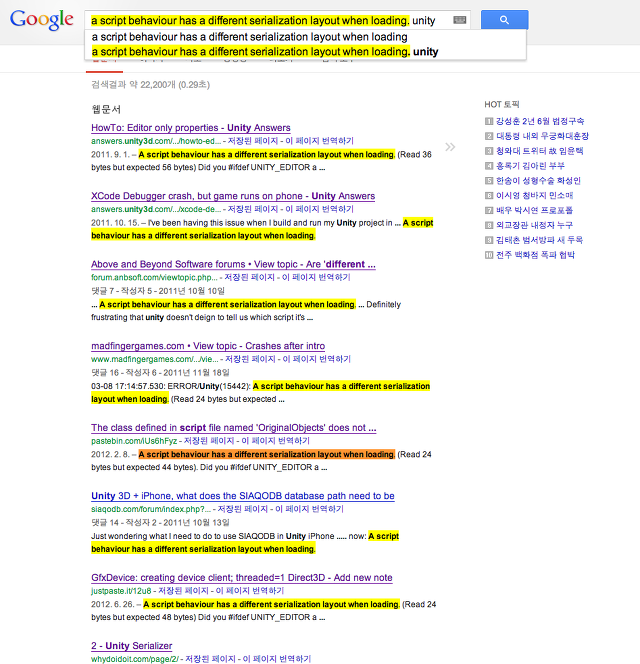640x664 pixels.
Task: Open the on-screen keyboard icon in search box
Action: (460, 20)
